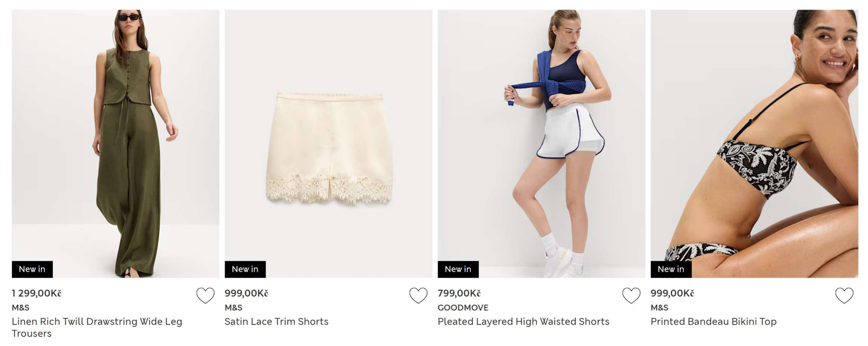Favorite the Linen Rich Twill Trousers with heart
The width and height of the screenshot is (868, 346).
click(205, 295)
